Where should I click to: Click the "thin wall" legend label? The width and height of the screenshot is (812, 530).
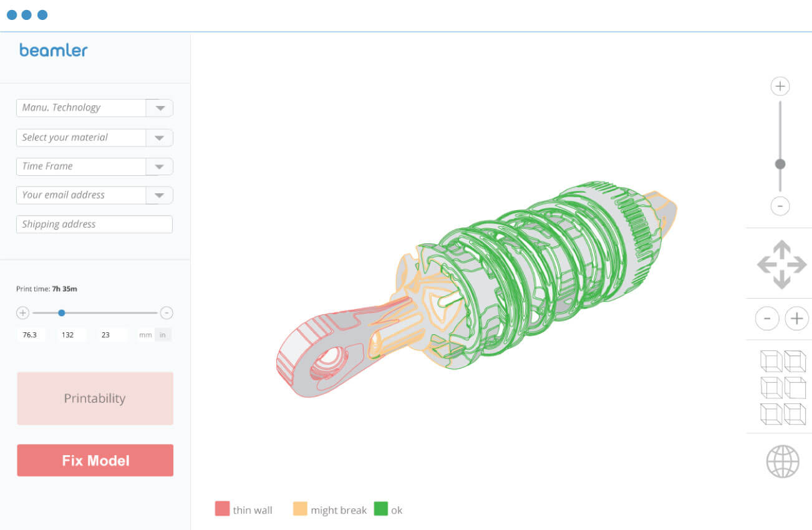point(253,510)
